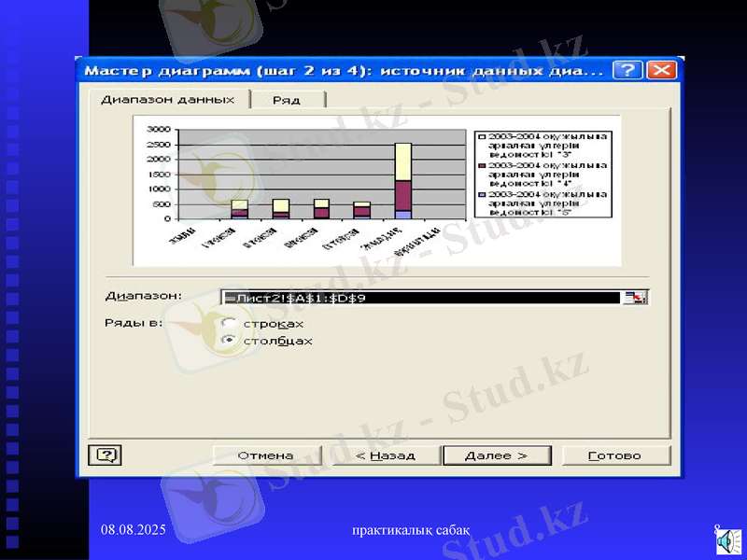Toggle rows-versus-columns data orientation
Screen dimensions: 747x560
tap(230, 324)
